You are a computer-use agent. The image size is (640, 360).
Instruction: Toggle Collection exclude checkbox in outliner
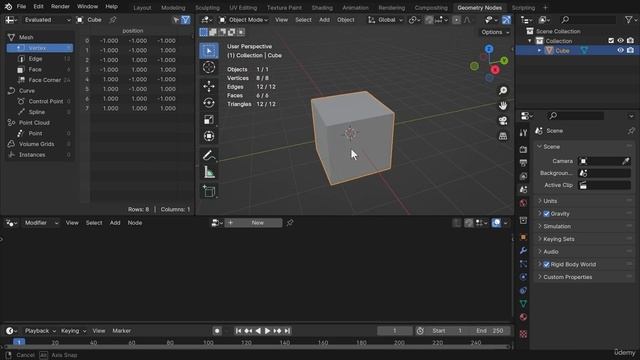pos(611,41)
